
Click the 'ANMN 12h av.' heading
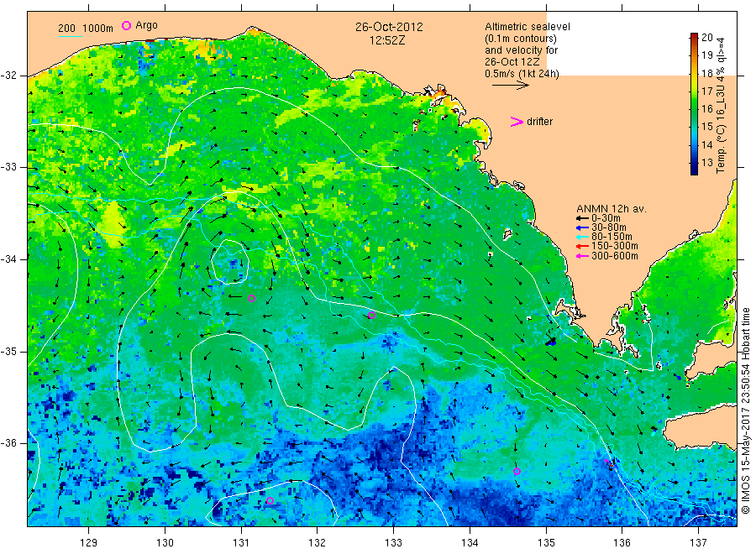[x=612, y=209]
